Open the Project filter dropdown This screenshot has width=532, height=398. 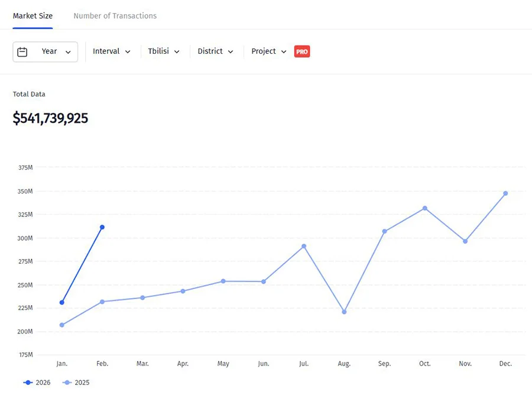tap(269, 51)
